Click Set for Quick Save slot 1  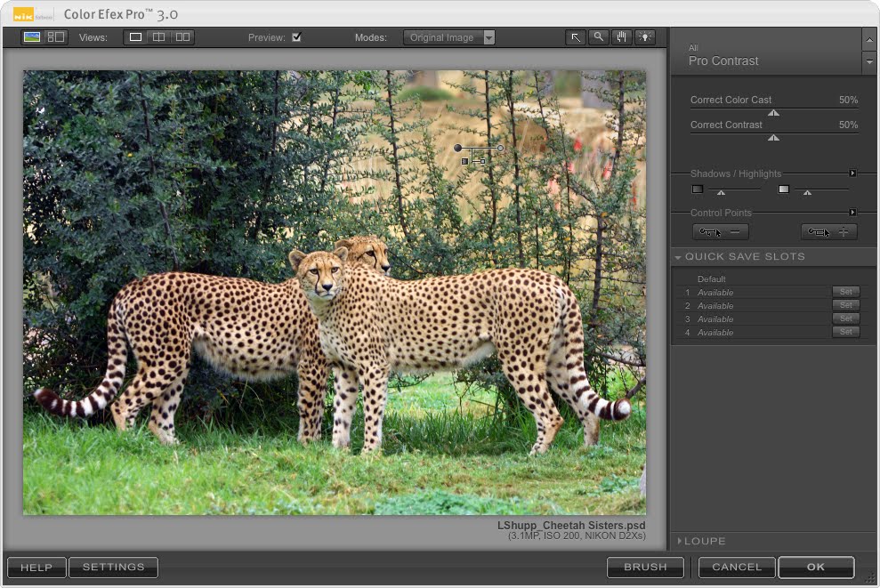point(845,292)
